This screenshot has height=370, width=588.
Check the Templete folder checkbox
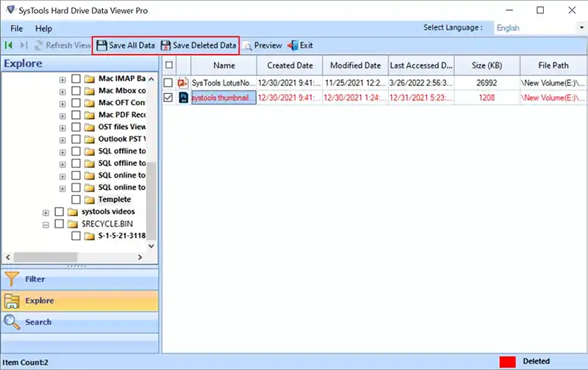pyautogui.click(x=76, y=200)
